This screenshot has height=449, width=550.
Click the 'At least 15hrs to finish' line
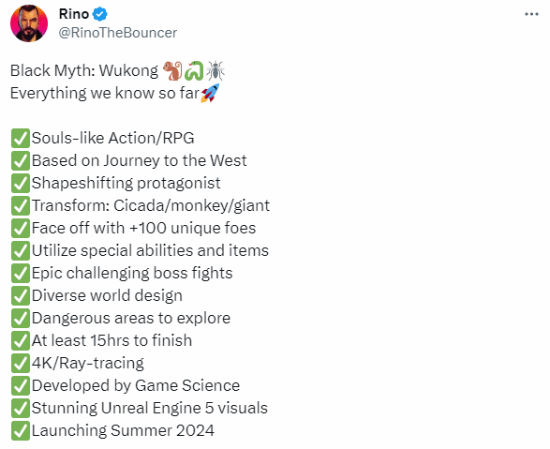pos(112,341)
